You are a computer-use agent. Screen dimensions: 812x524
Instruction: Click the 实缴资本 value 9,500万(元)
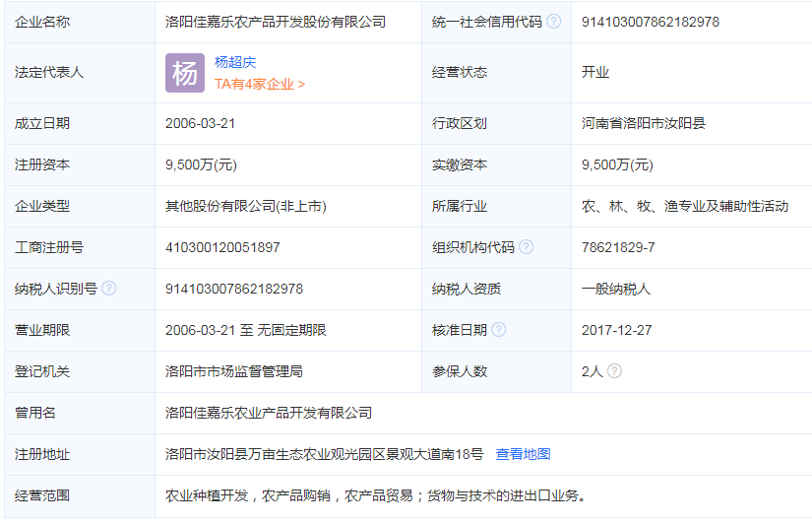(x=617, y=164)
